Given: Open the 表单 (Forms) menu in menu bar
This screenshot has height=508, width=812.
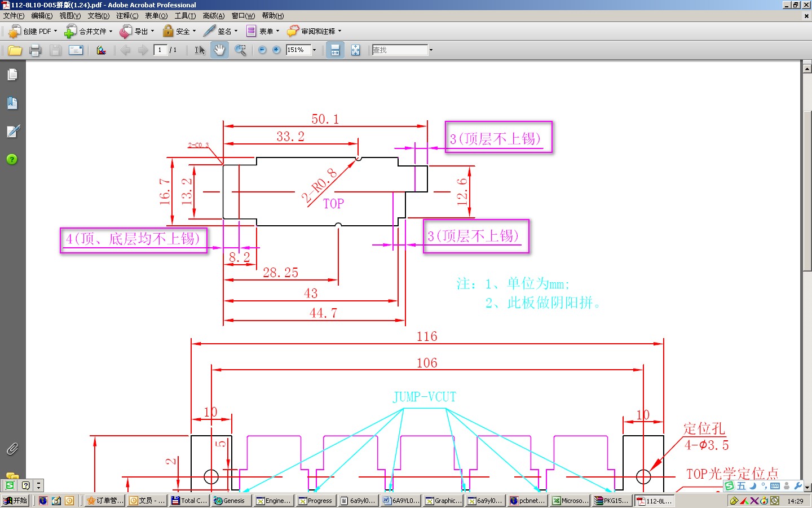Looking at the screenshot, I should pyautogui.click(x=156, y=16).
